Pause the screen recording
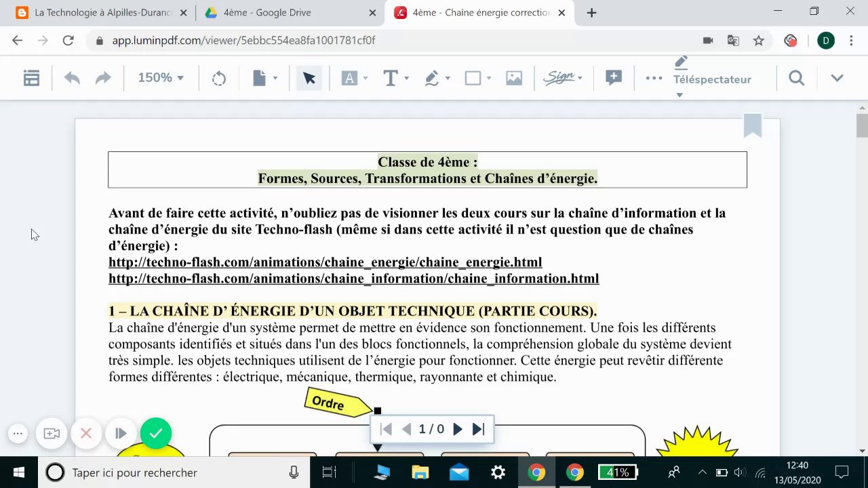The width and height of the screenshot is (868, 488). 121,433
